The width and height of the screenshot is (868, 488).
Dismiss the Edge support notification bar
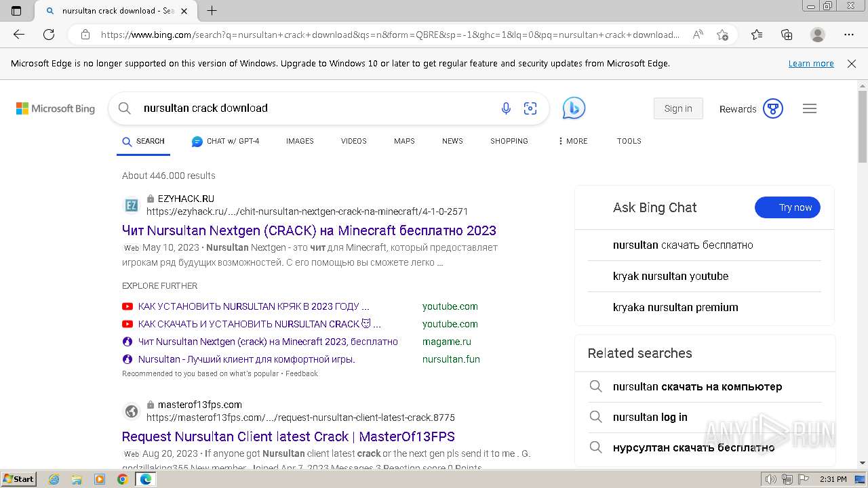[852, 64]
